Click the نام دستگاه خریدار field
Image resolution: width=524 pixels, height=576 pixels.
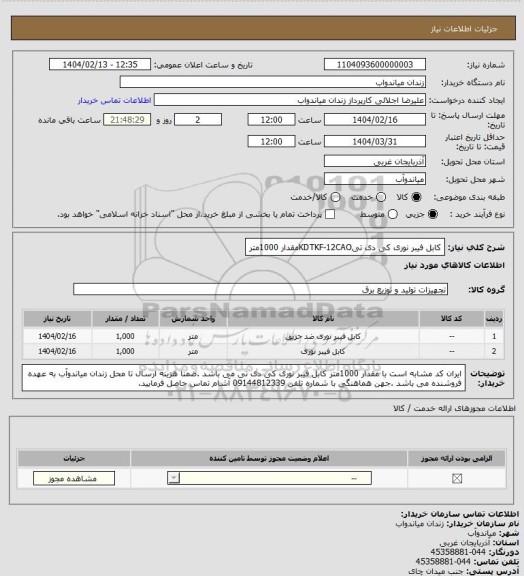tap(273, 82)
